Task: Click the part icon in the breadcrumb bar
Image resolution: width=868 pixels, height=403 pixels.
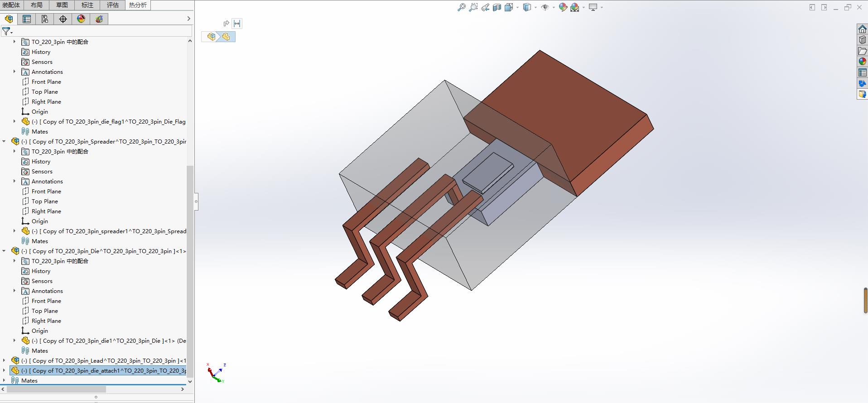Action: (226, 37)
